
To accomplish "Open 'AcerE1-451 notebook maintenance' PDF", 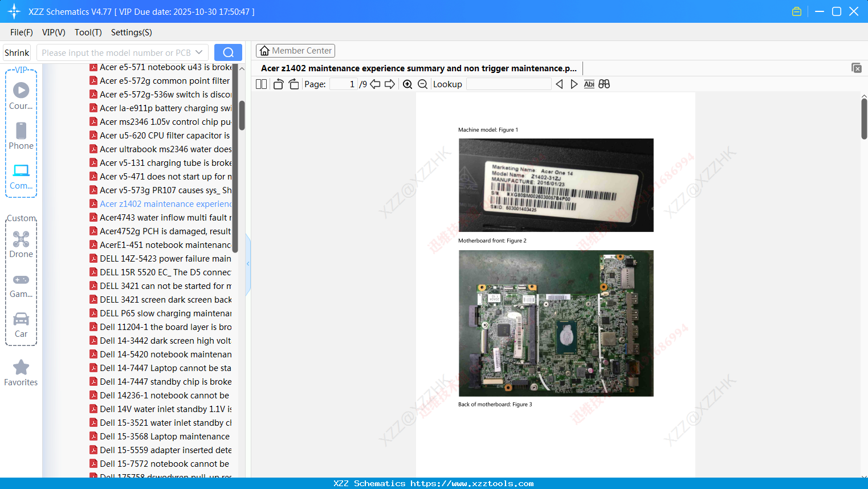I will click(x=161, y=245).
